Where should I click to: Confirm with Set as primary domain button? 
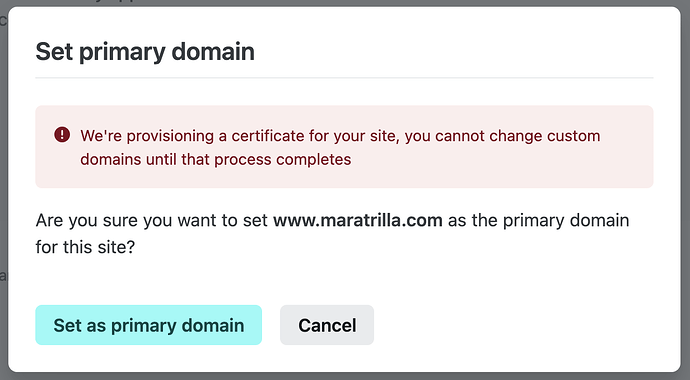click(149, 325)
